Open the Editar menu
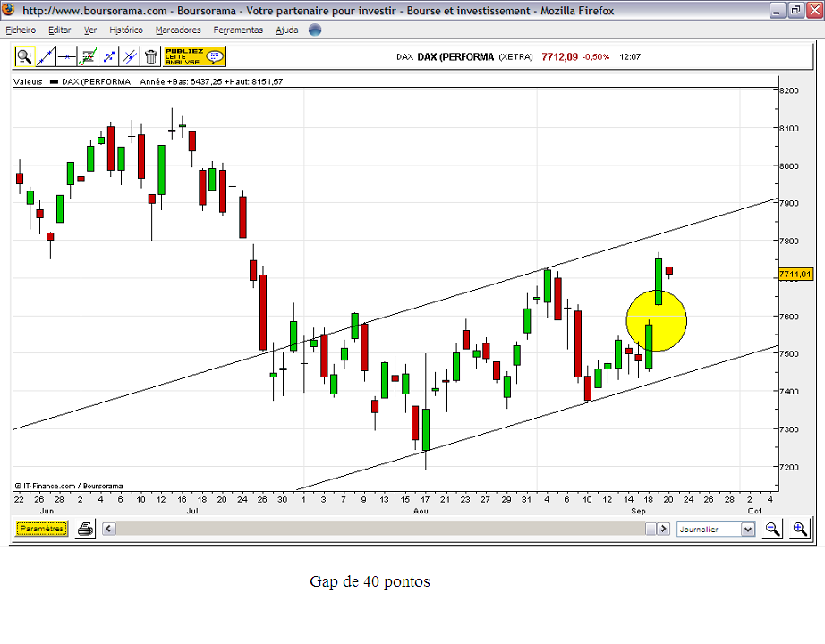This screenshot has height=644, width=825. coord(59,30)
